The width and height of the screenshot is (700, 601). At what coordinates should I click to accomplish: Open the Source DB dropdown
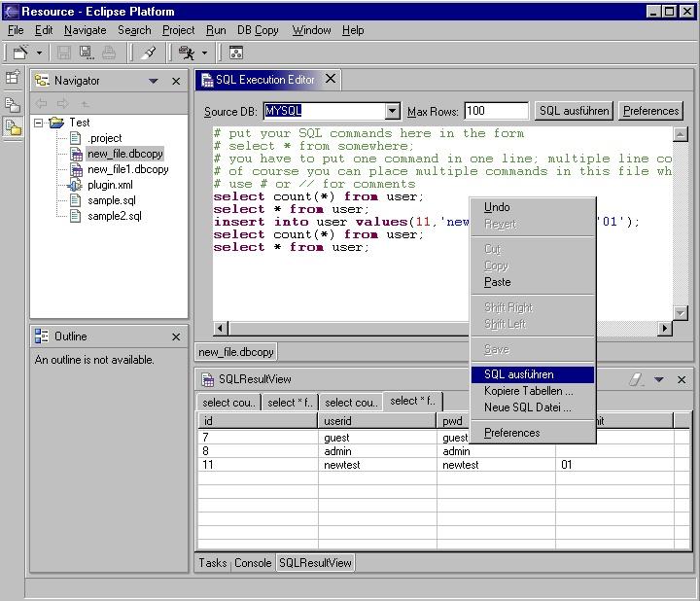tap(392, 111)
